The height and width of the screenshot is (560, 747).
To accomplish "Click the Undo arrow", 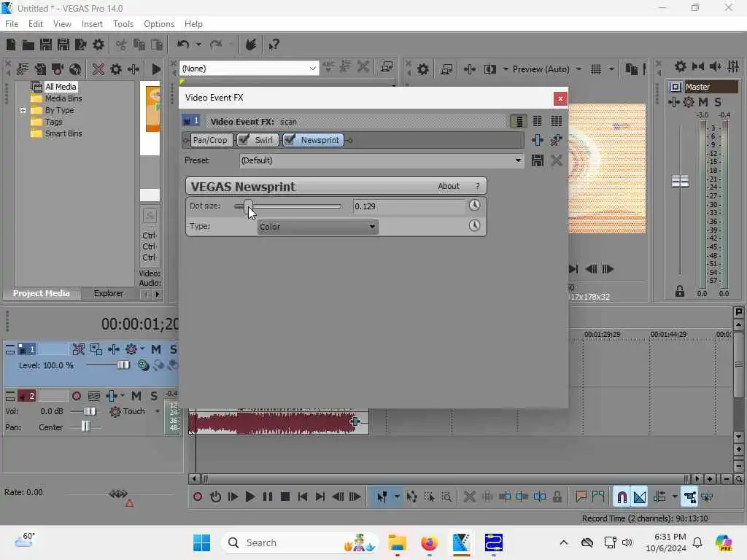I will [x=182, y=44].
